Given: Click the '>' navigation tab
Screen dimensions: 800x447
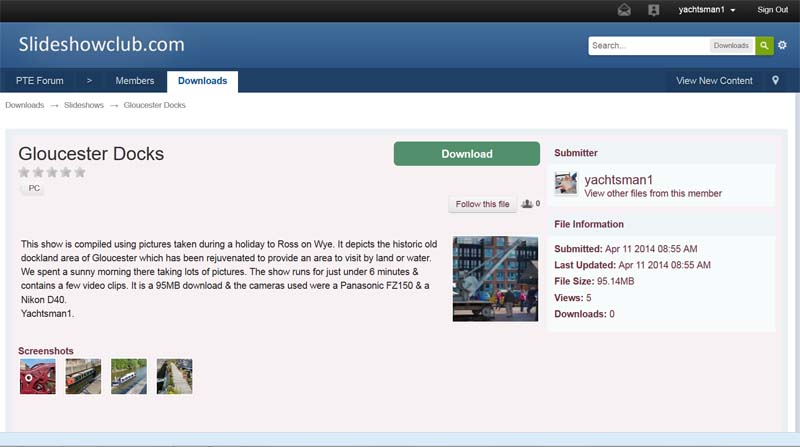Looking at the screenshot, I should tap(89, 81).
